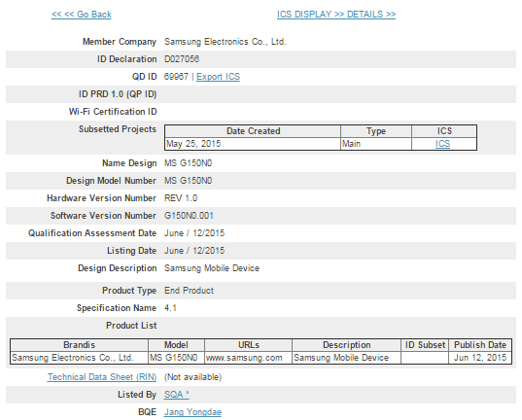
Task: Select Name Design value MS G150N0
Action: point(188,163)
